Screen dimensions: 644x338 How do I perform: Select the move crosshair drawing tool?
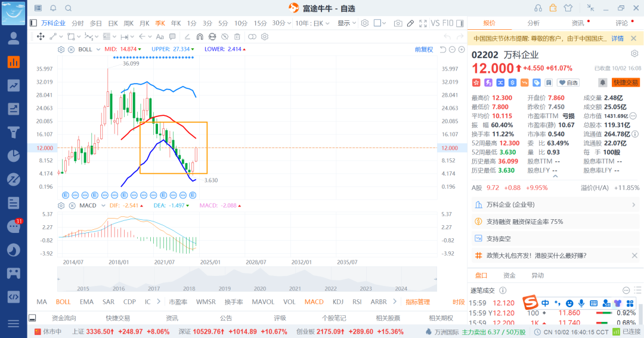(41, 36)
